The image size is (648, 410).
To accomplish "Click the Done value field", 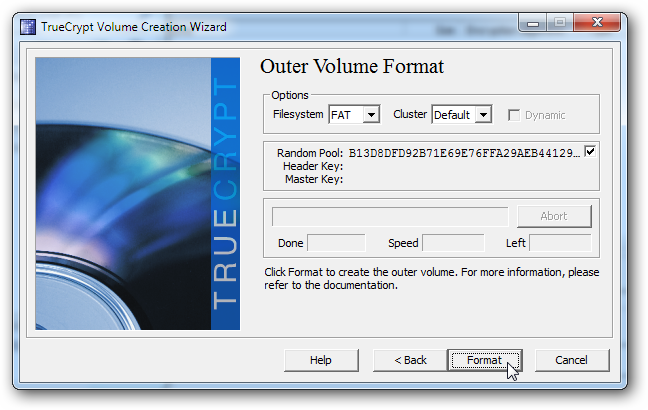I will coord(336,243).
